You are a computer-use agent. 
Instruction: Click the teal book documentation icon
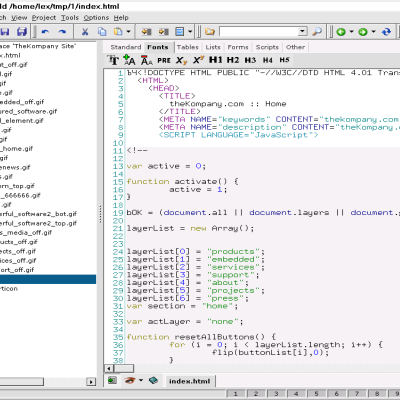[x=153, y=380]
